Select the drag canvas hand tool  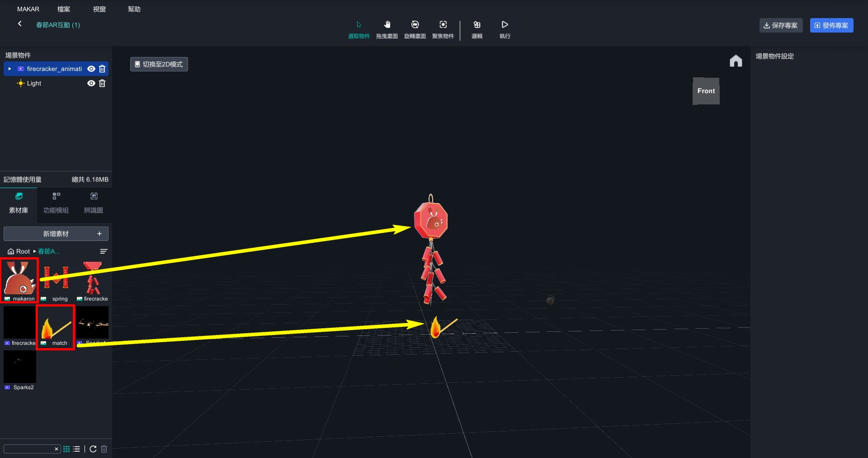(x=387, y=25)
